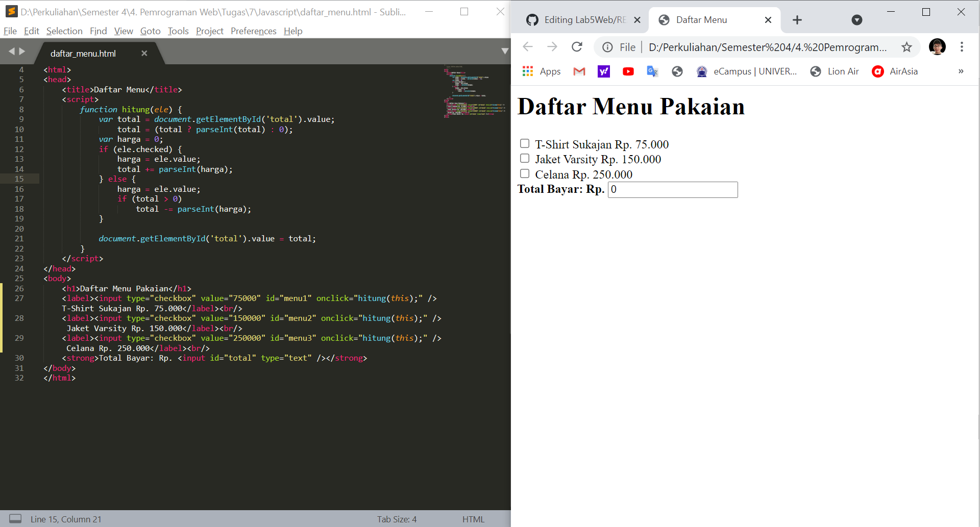Open Gmail from the bookmarks bar
The height and width of the screenshot is (527, 980).
click(579, 71)
